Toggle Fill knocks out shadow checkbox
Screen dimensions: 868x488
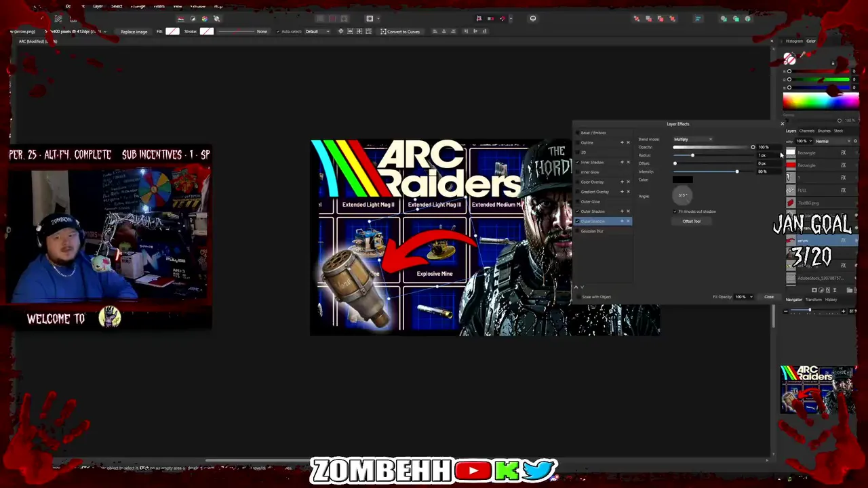[x=675, y=211]
